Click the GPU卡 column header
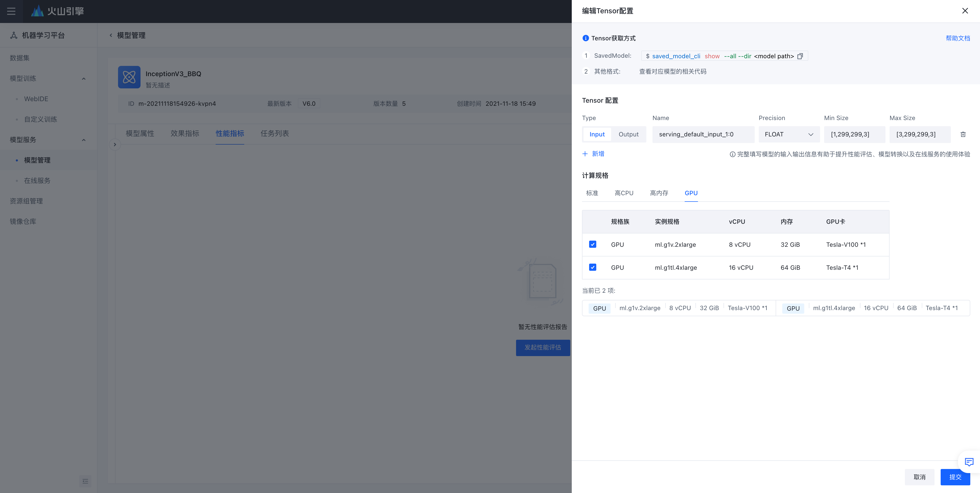The height and width of the screenshot is (493, 980). 835,222
